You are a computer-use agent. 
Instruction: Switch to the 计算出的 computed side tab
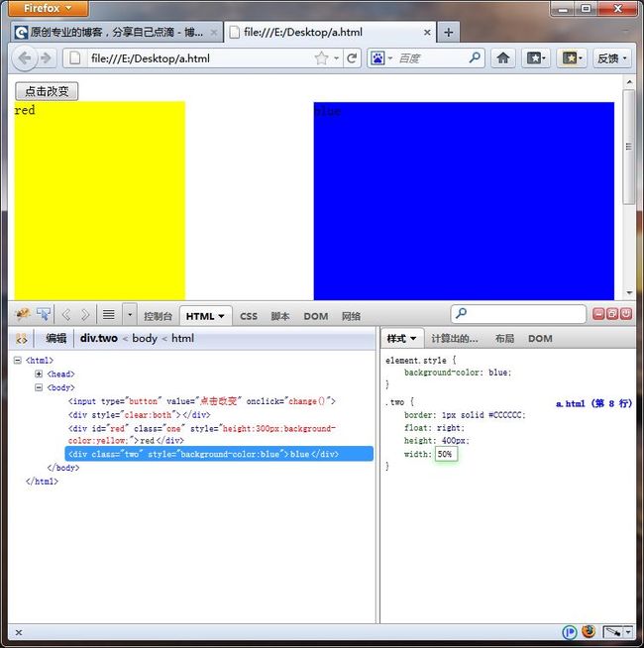(455, 339)
